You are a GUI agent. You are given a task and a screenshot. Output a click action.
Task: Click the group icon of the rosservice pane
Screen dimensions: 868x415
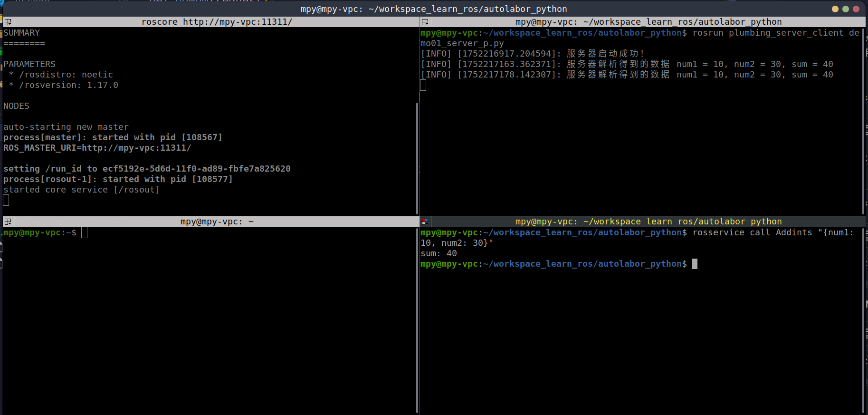pyautogui.click(x=425, y=222)
